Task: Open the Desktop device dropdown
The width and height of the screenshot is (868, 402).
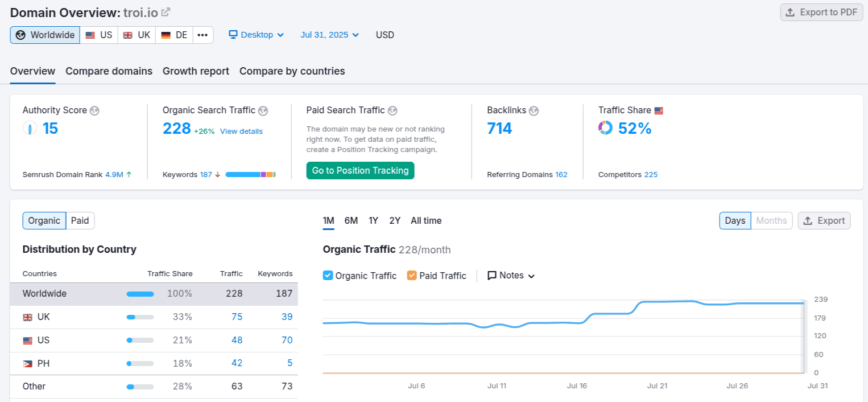Action: (x=256, y=35)
